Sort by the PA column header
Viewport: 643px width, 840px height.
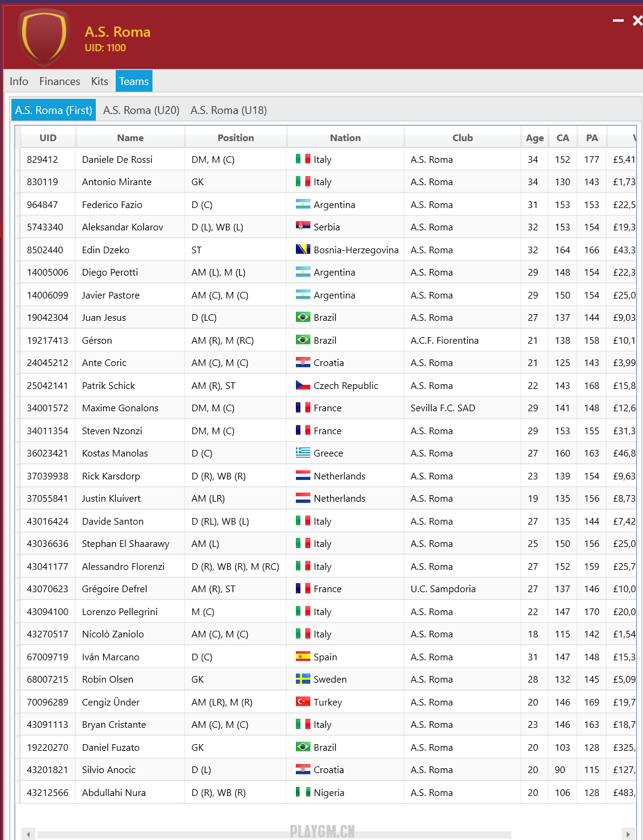[x=592, y=137]
